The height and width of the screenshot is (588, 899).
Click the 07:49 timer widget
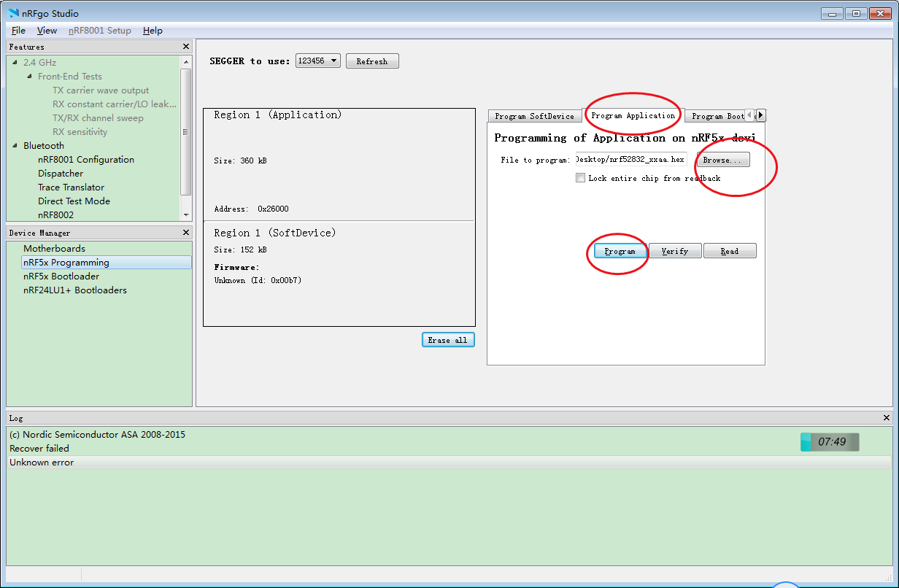pyautogui.click(x=830, y=442)
